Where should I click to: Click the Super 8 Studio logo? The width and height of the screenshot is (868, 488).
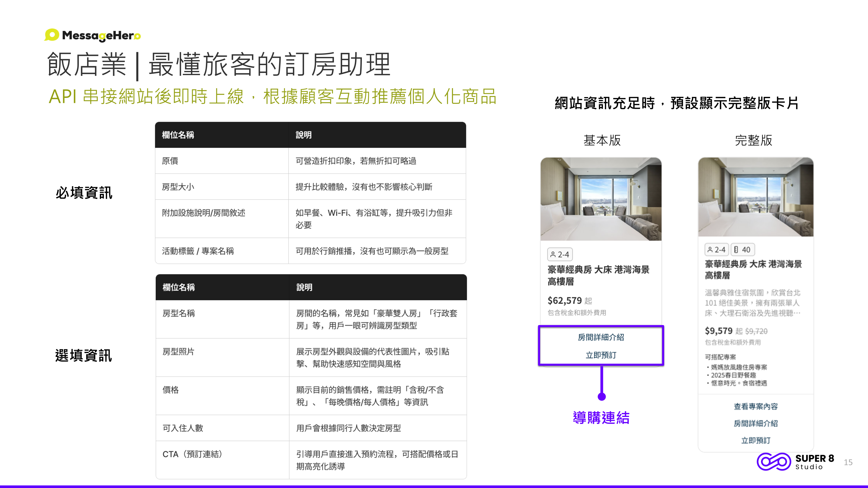pos(795,462)
